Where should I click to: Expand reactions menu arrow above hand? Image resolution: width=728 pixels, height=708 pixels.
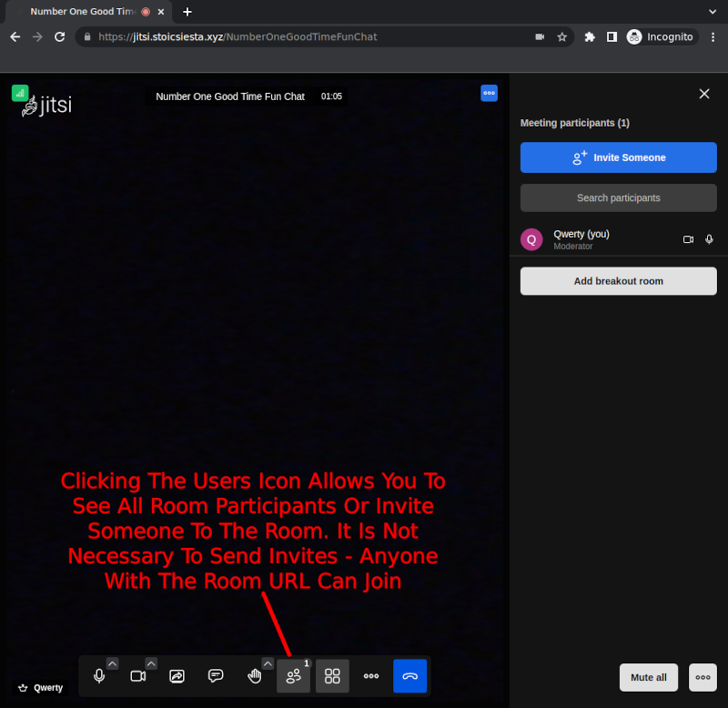click(x=268, y=663)
